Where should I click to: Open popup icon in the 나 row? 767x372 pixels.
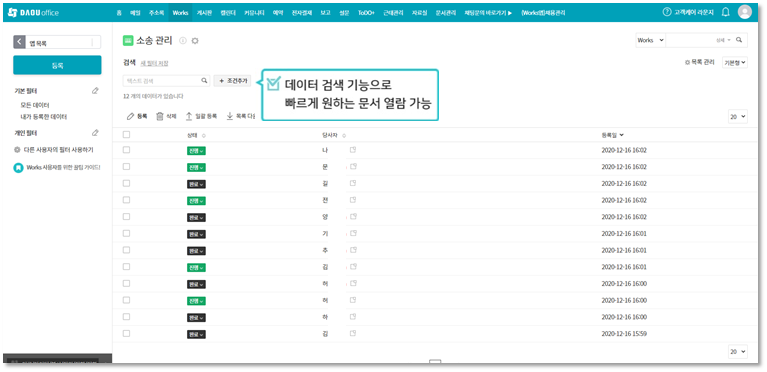[x=353, y=150]
